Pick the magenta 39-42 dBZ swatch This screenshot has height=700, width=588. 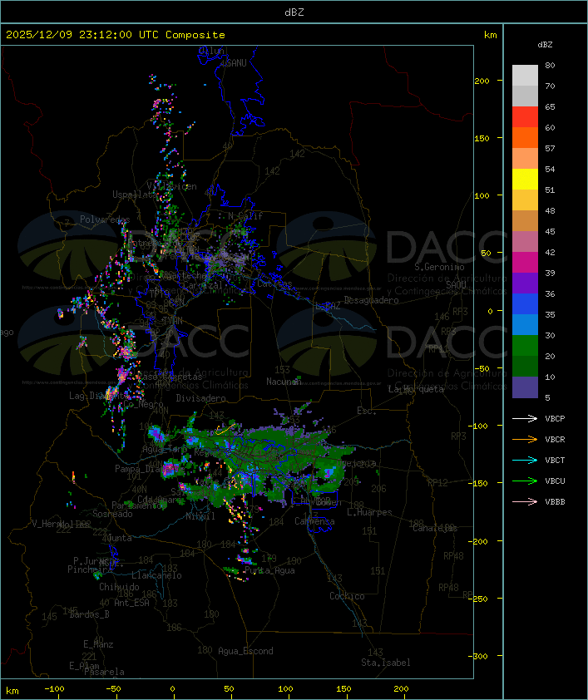pos(525,263)
